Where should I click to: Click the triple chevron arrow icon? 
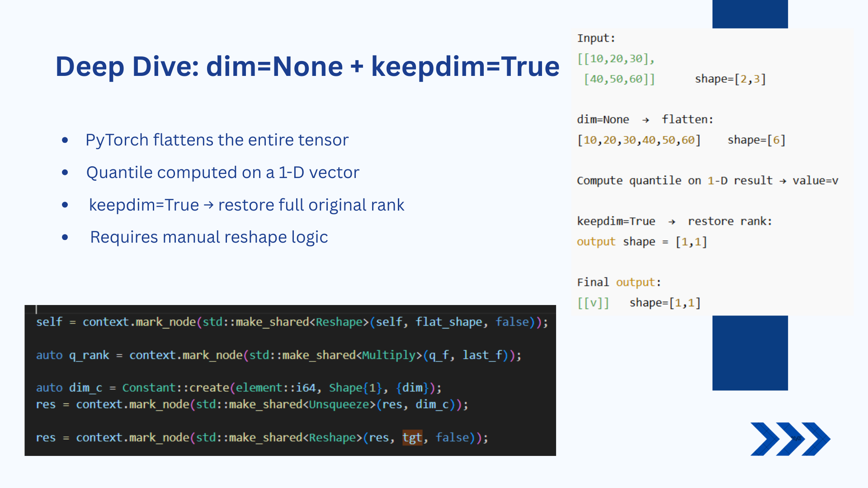click(790, 439)
